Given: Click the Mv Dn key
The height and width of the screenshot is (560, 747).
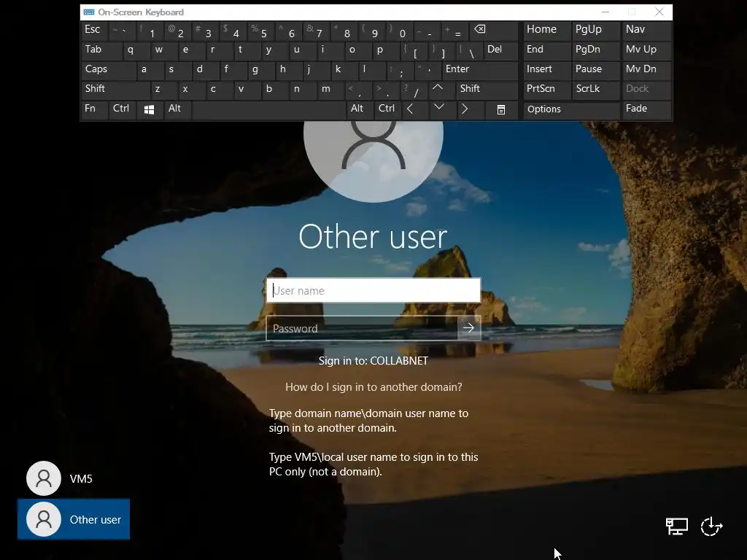Looking at the screenshot, I should tap(646, 70).
